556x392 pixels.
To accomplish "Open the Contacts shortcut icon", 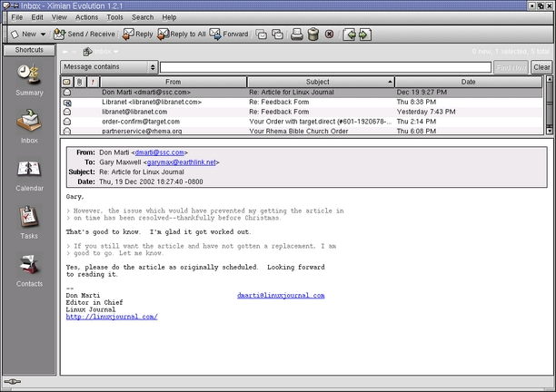I will click(x=29, y=268).
